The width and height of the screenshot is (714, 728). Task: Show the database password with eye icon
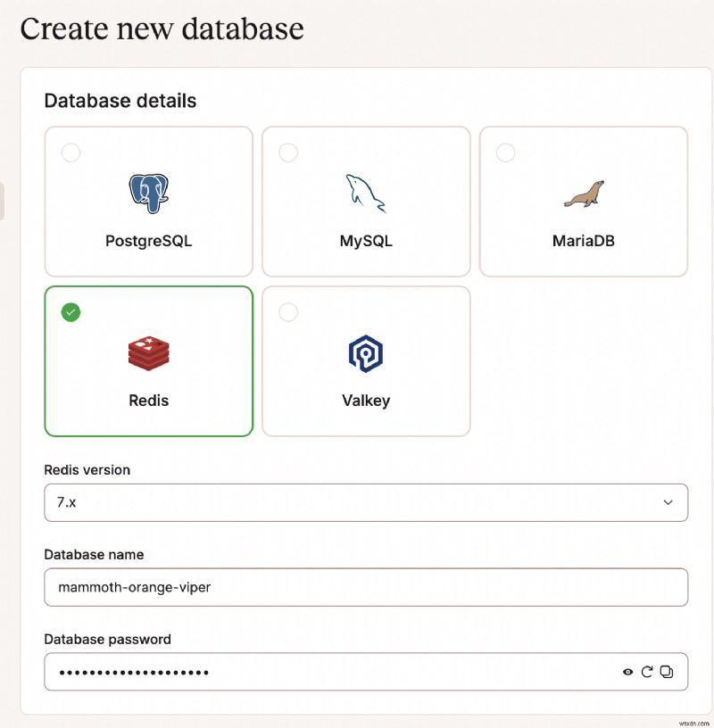pos(627,672)
